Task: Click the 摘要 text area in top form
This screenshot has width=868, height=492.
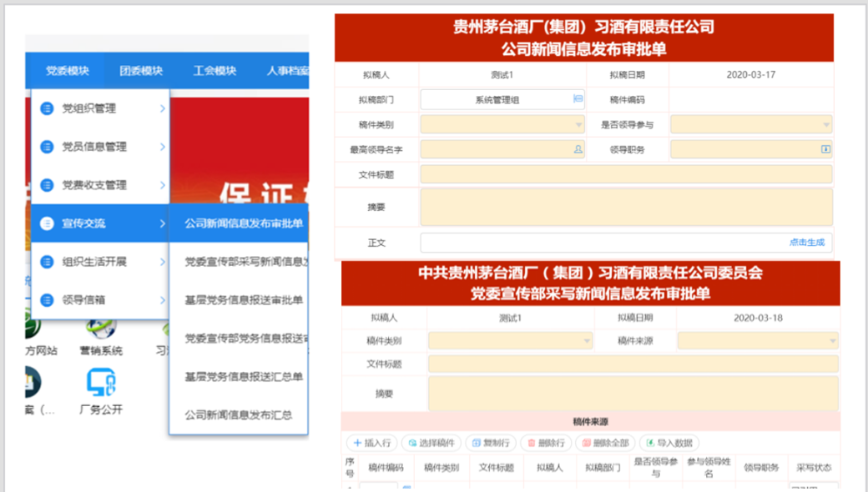Action: [x=626, y=207]
